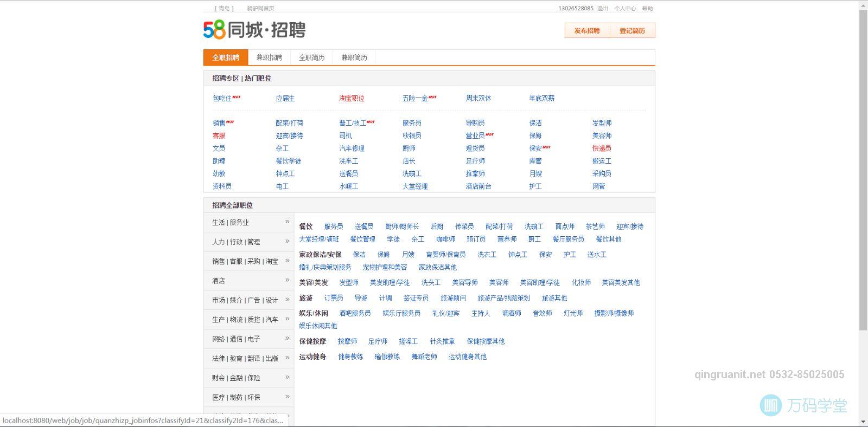Click the account number 13026528085
This screenshot has height=427, width=868.
click(576, 9)
